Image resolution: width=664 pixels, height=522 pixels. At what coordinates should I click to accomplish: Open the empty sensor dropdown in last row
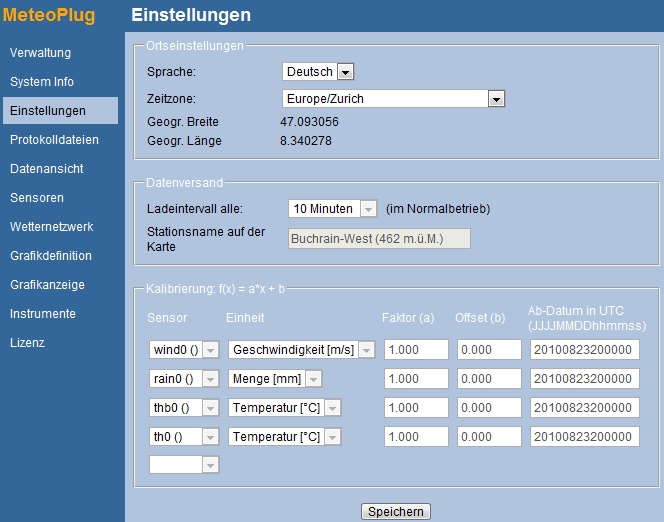[184, 465]
